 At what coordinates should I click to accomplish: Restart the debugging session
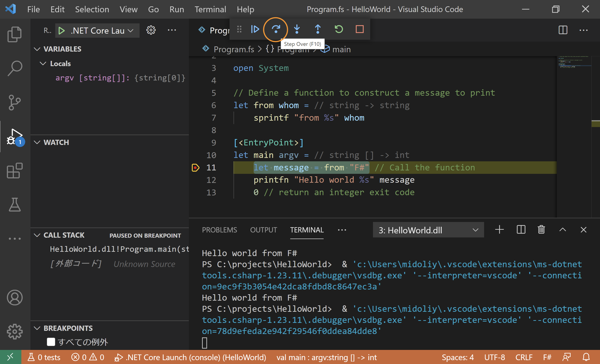point(339,30)
